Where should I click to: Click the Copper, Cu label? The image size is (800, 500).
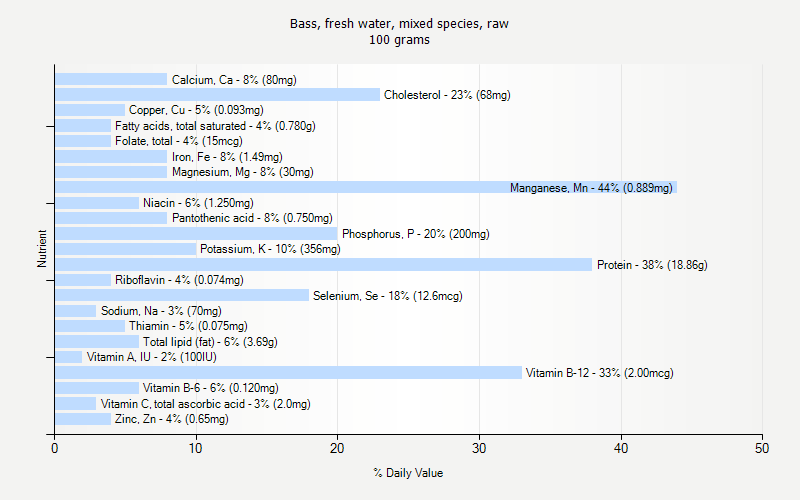tap(196, 110)
